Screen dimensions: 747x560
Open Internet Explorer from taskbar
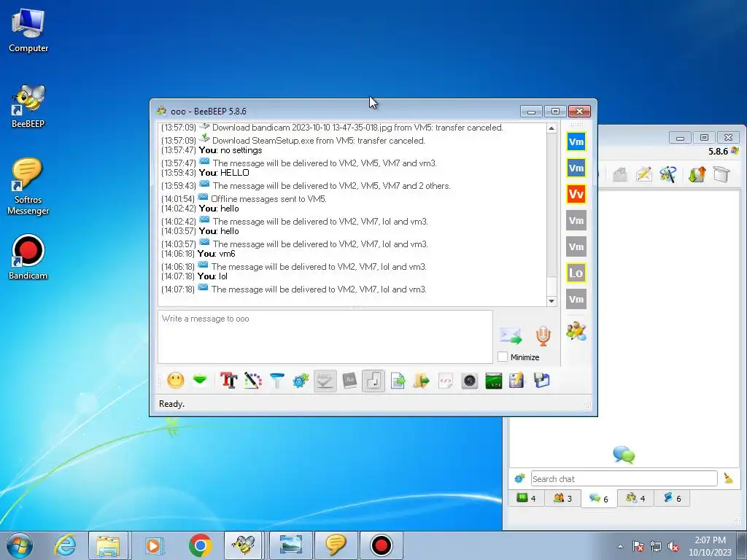click(x=65, y=545)
